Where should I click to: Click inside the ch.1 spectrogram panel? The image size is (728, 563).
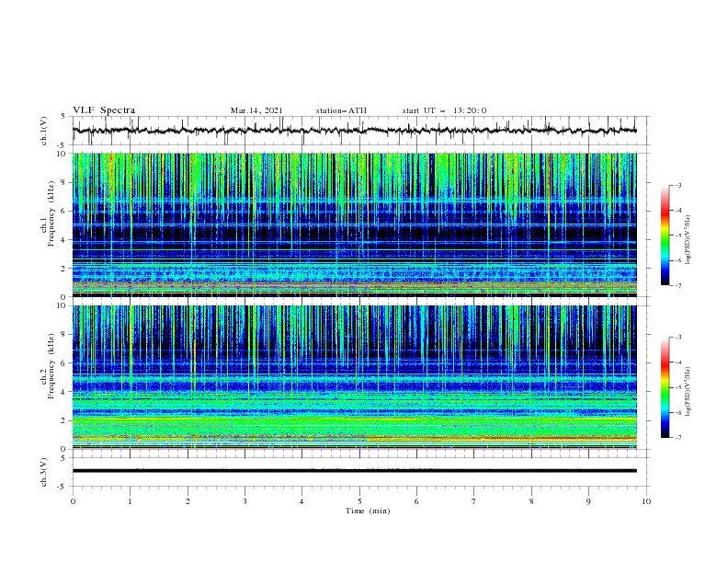pos(354,224)
